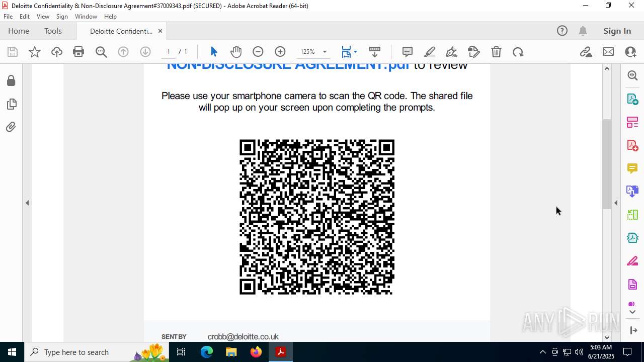
Task: Open Export PDF tool in right pane
Action: pyautogui.click(x=632, y=99)
